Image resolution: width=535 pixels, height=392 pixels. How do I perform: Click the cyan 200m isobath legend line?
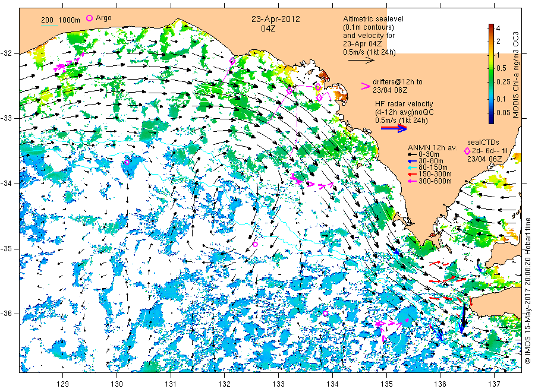[x=49, y=26]
